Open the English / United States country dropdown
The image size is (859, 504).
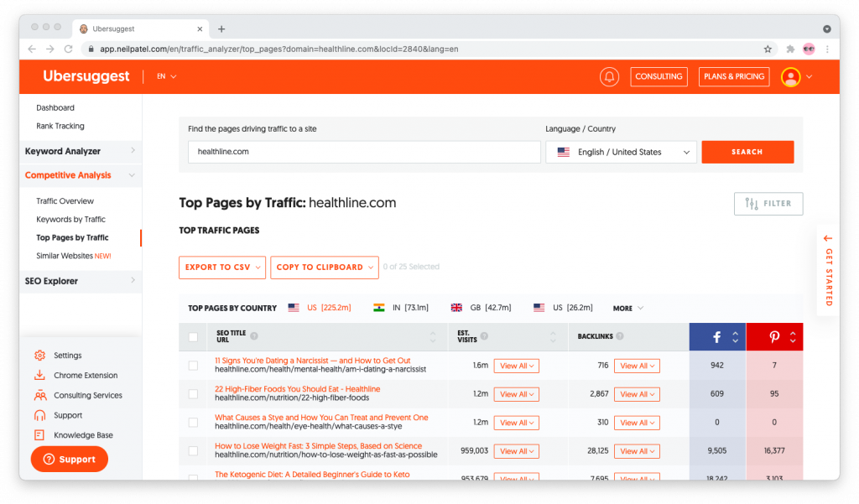coord(621,153)
